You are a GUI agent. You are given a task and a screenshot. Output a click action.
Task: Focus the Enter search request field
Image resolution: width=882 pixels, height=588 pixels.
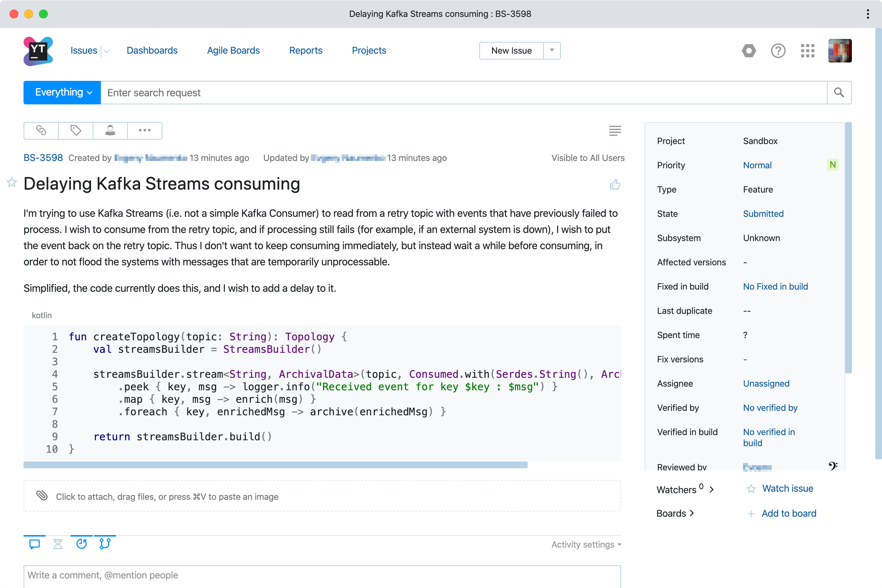[x=463, y=93]
